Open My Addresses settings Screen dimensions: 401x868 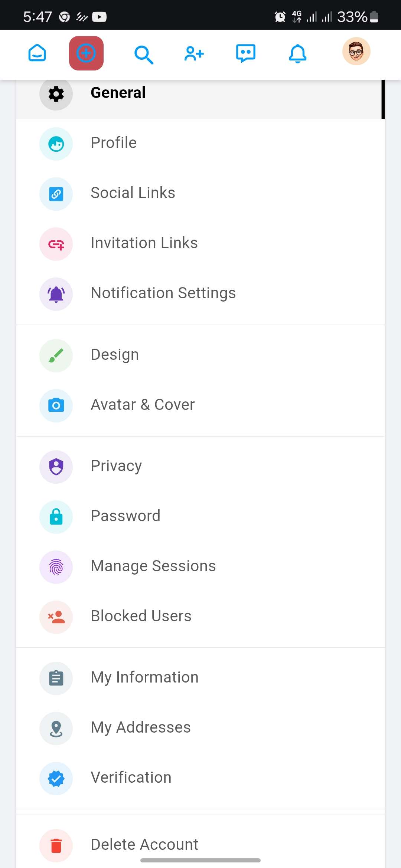200,728
